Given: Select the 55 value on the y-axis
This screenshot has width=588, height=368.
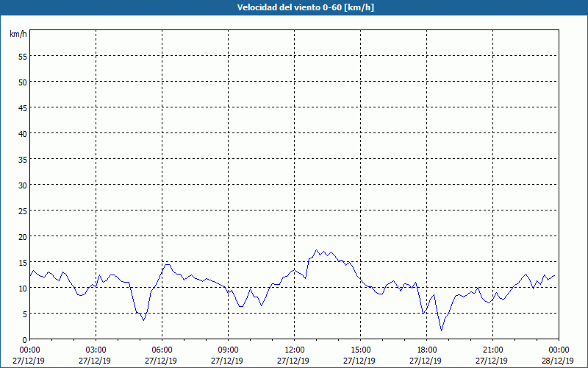Looking at the screenshot, I should (23, 57).
